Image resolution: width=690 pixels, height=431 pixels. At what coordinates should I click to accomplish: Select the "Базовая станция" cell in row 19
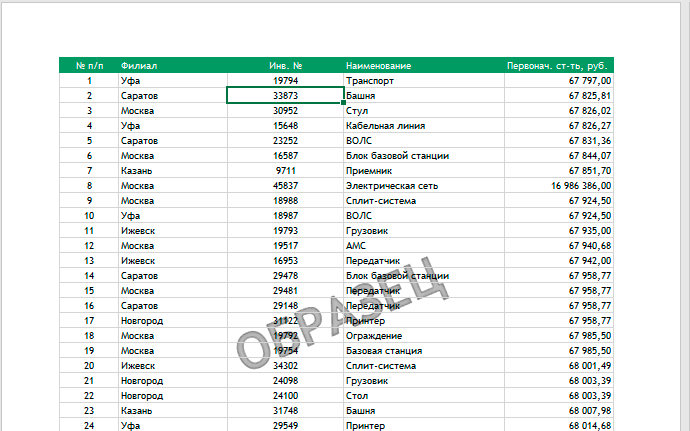pos(424,351)
